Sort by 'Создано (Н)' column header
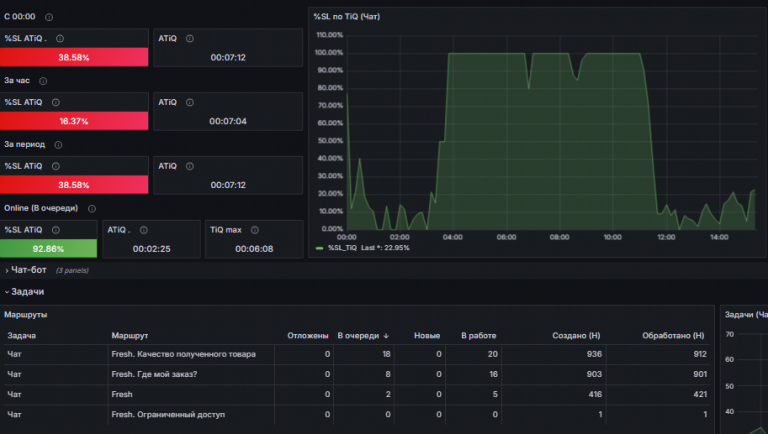 576,336
